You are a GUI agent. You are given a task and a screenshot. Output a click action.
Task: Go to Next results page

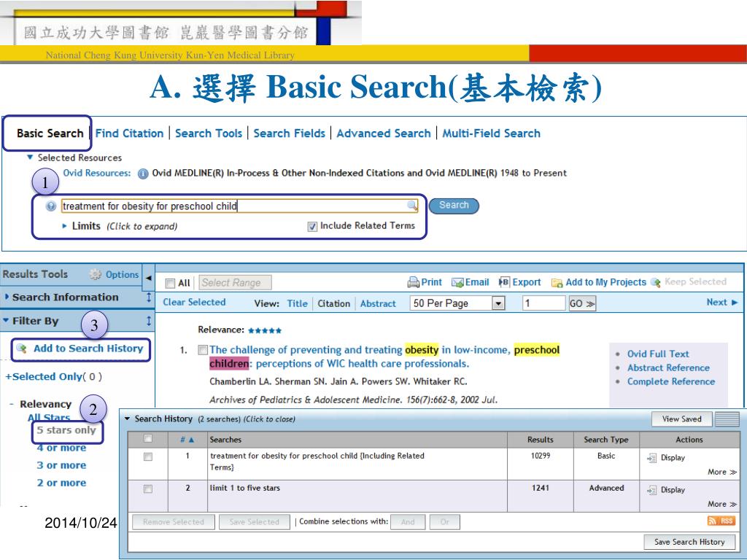pyautogui.click(x=721, y=303)
